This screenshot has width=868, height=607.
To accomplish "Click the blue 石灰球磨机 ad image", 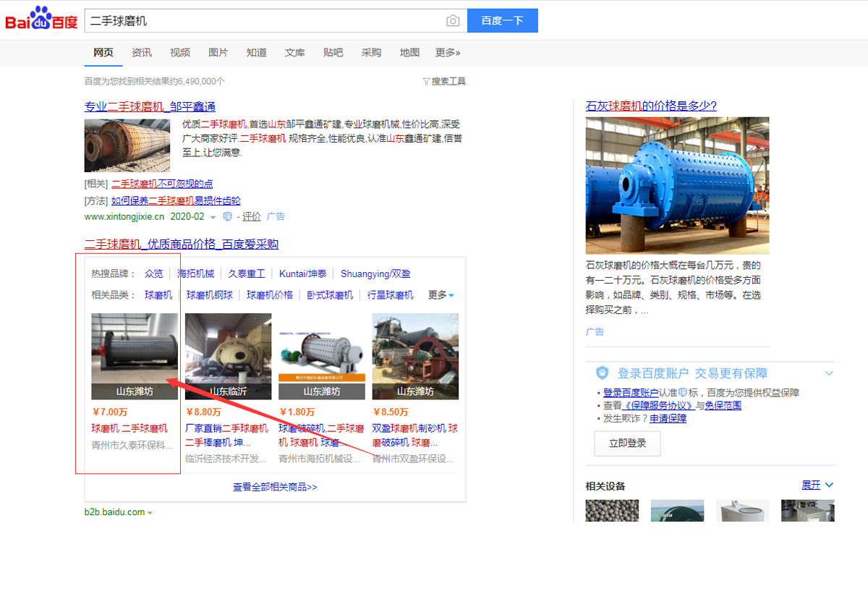I will tap(678, 186).
